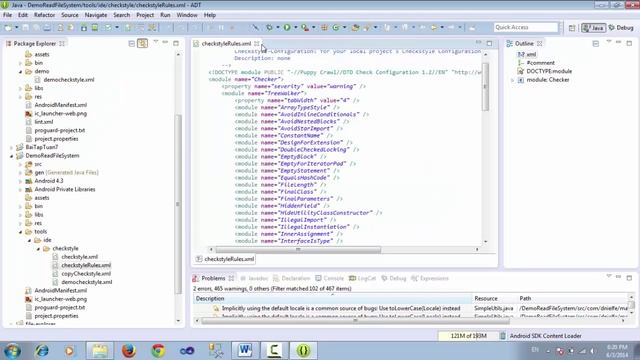640x360 pixels.
Task: Switch to the Console tab
Action: (329, 278)
